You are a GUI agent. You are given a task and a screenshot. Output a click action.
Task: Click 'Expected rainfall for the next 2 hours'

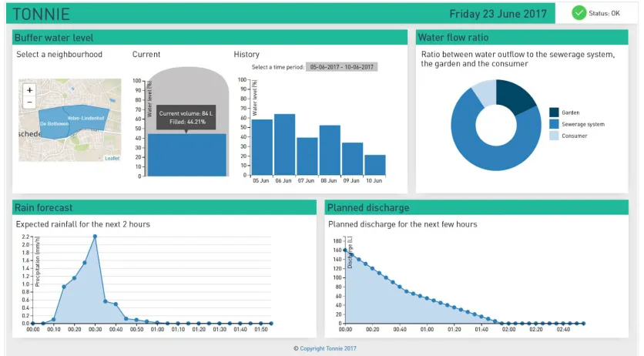click(83, 224)
